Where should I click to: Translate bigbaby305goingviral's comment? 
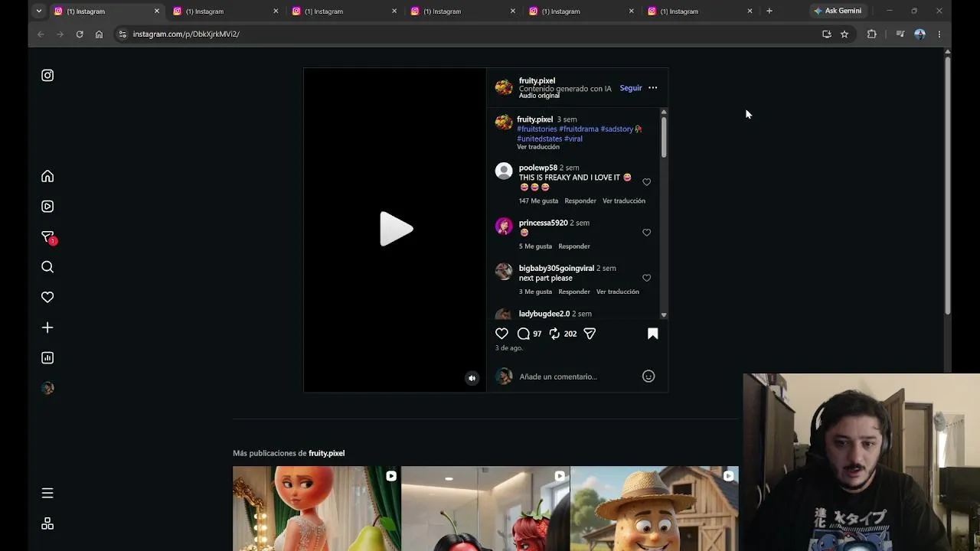click(618, 292)
